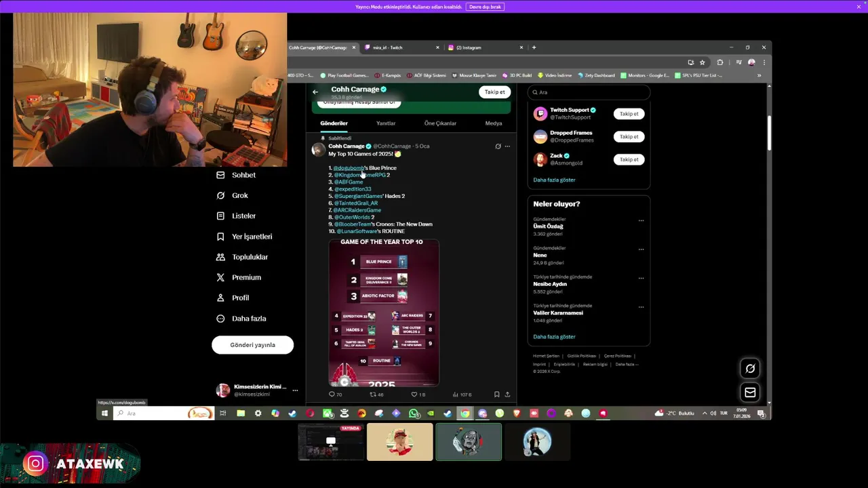This screenshot has width=868, height=488.
Task: Open Listeler in the sidebar
Action: pos(236,216)
